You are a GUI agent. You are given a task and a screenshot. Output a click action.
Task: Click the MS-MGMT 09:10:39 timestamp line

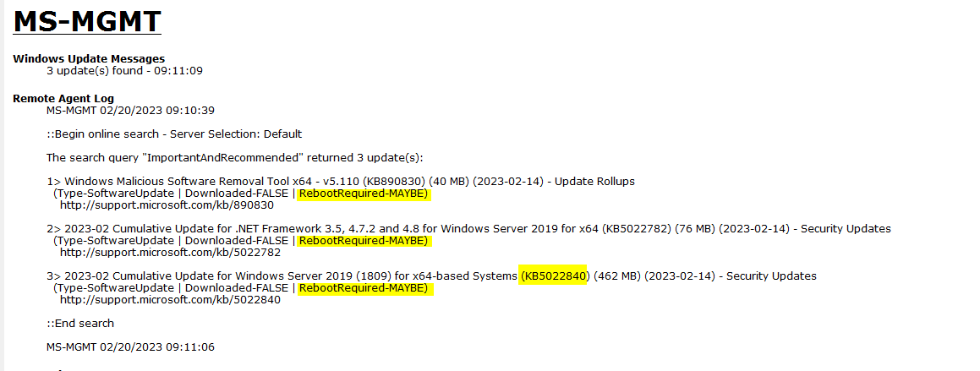pos(130,111)
